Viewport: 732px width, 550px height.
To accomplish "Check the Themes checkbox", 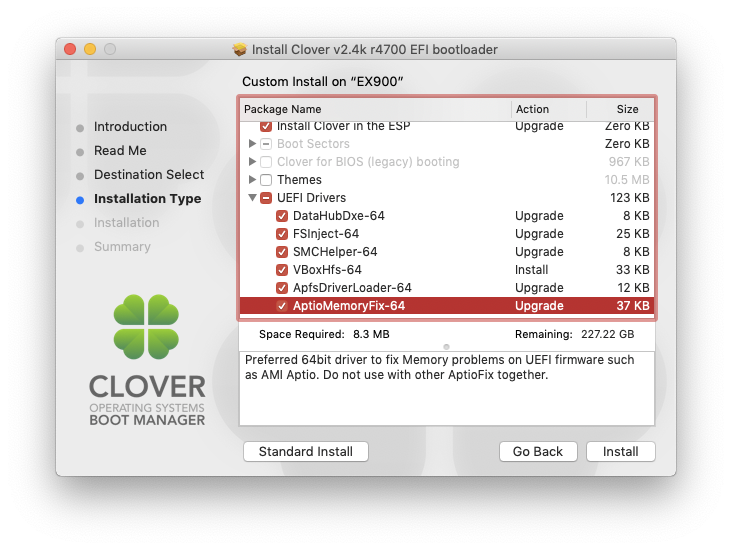I will 266,180.
